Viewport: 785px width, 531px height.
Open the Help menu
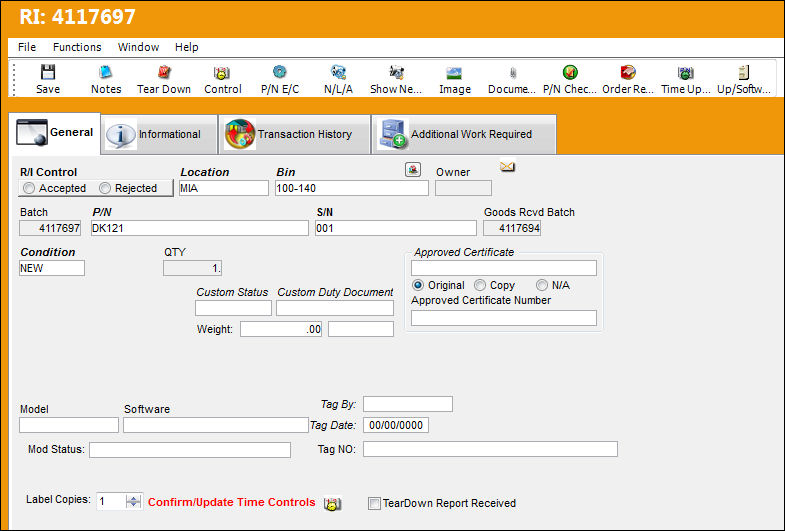(x=187, y=47)
